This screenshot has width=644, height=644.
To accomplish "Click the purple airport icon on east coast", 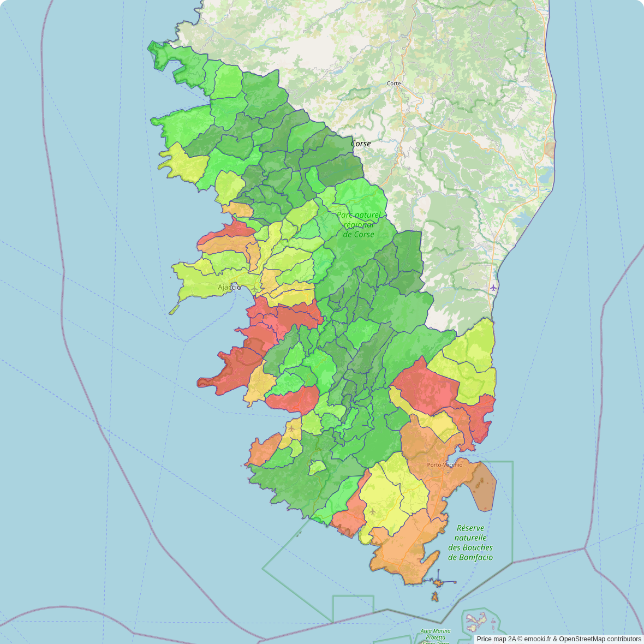I will (x=493, y=288).
